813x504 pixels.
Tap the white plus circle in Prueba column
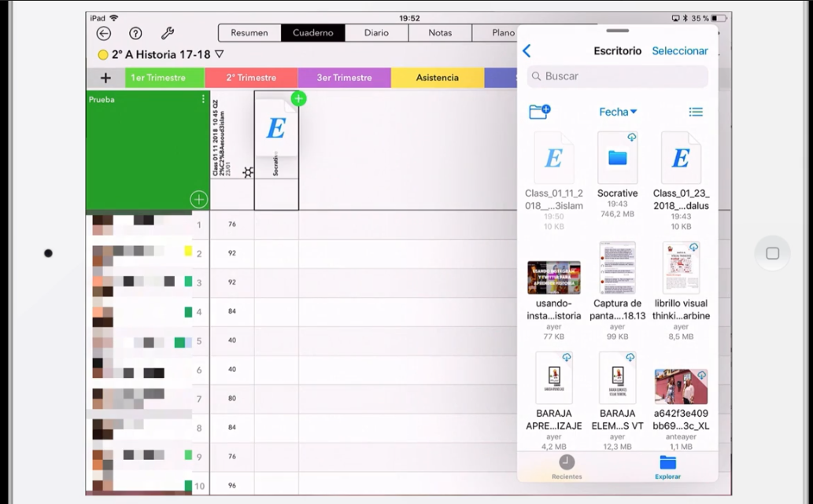pos(198,200)
